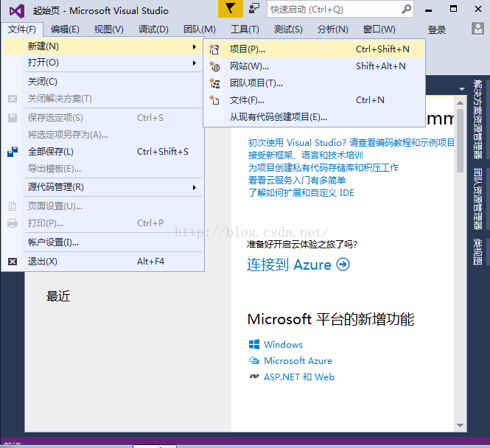490x448 pixels.
Task: Open the 解决方案资源管理器 side tab
Action: click(x=477, y=119)
